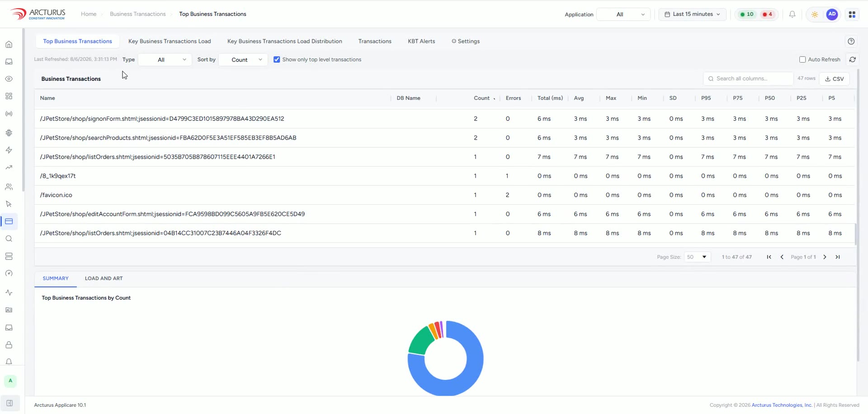The height and width of the screenshot is (414, 868).
Task: Open Arcturus Technologies, Inc. footer link
Action: [782, 405]
